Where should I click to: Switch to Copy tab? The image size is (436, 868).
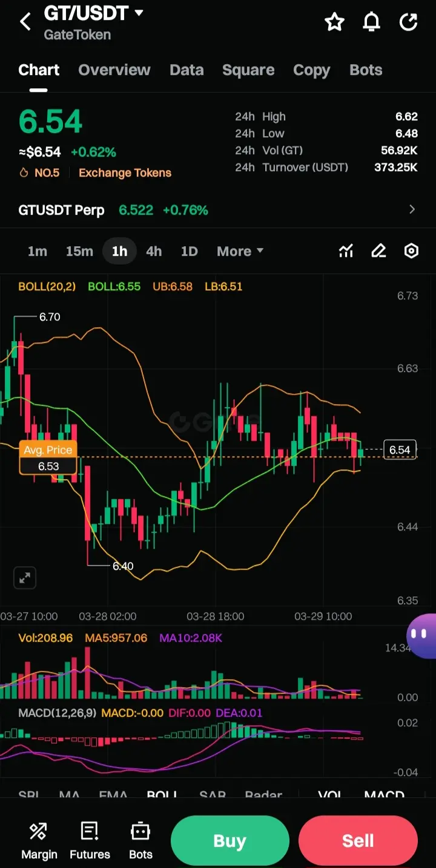312,70
